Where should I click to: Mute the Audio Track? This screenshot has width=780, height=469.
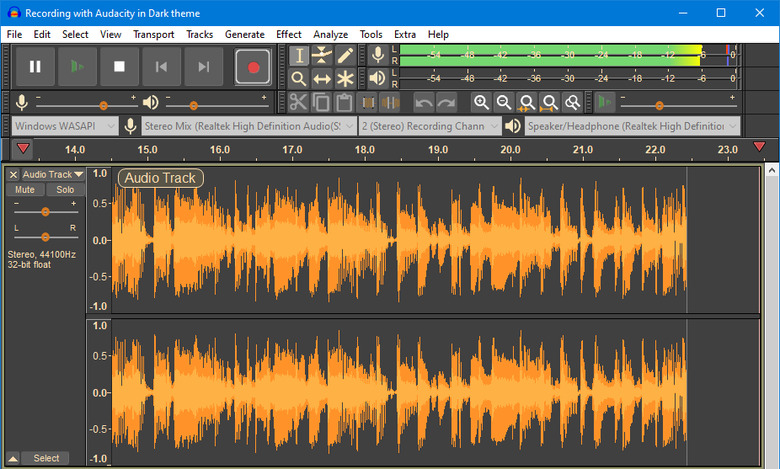coord(25,189)
